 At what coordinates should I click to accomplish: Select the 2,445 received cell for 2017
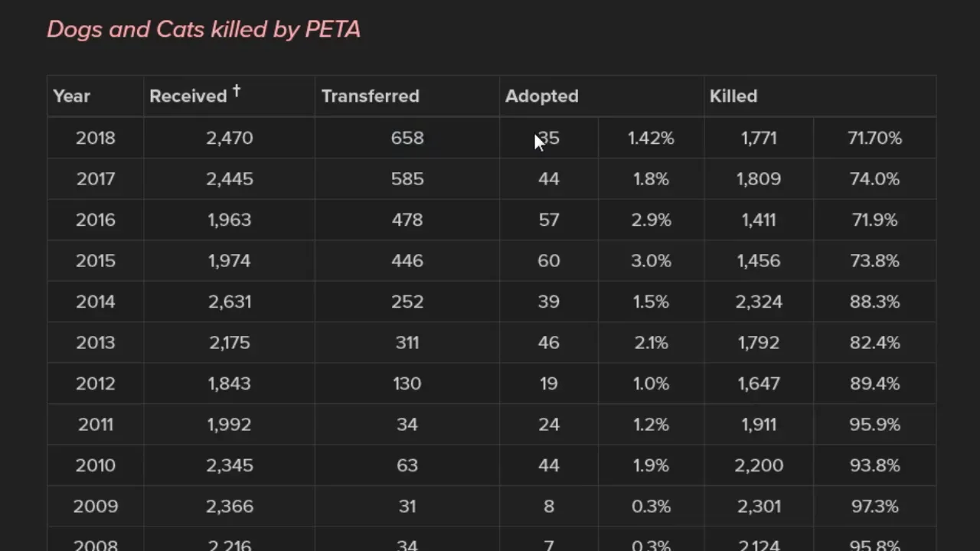230,179
